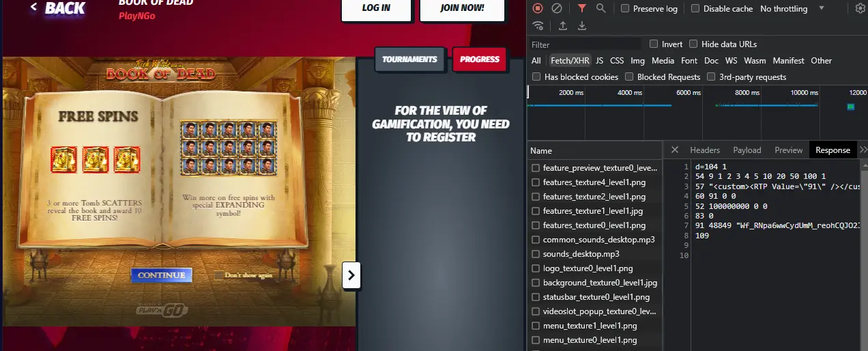Stop recording the network log
Image resolution: width=868 pixels, height=351 pixels.
[x=538, y=8]
